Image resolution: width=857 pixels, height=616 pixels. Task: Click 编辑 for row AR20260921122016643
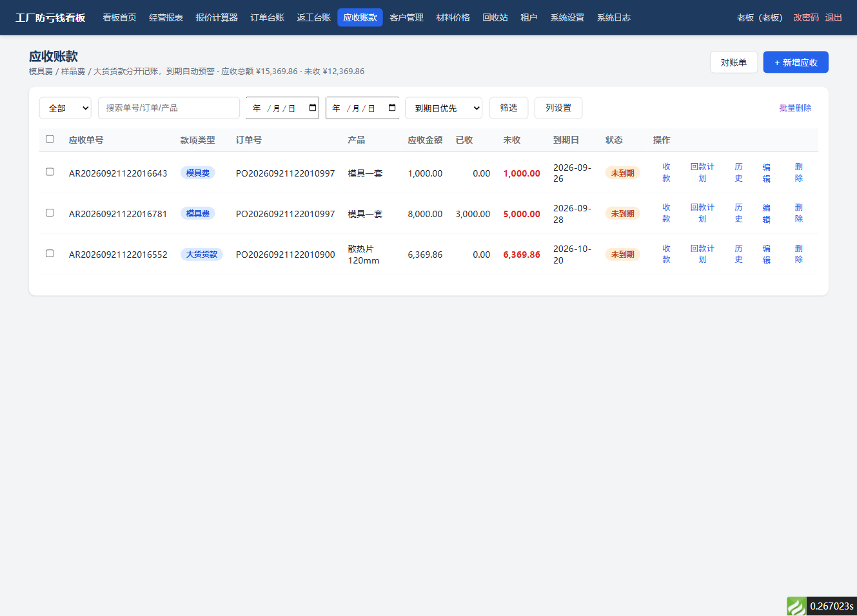pos(767,173)
